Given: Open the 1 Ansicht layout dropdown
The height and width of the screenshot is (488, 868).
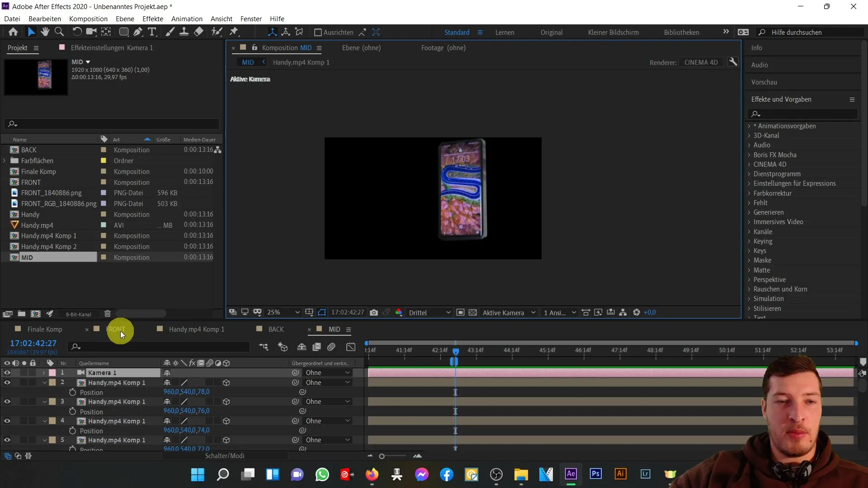Looking at the screenshot, I should tap(560, 313).
